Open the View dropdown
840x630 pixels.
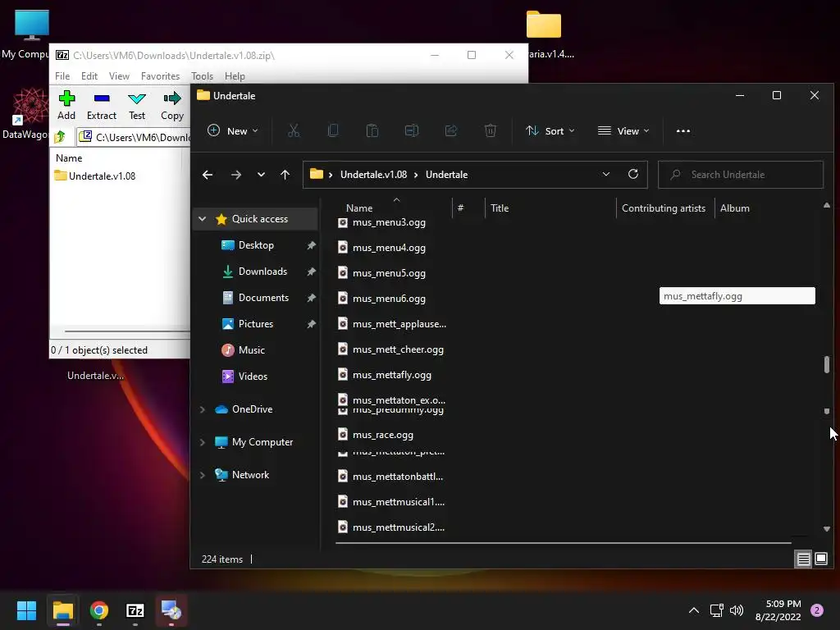click(x=623, y=130)
